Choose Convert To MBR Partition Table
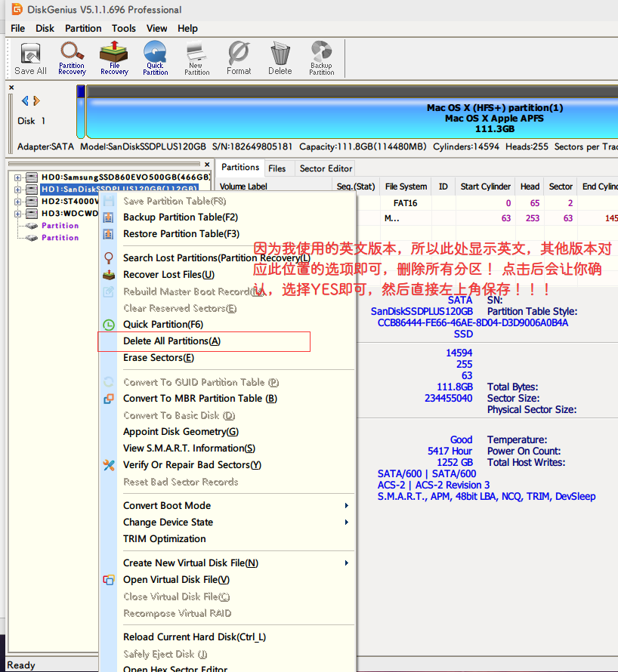The image size is (618, 672). 200,399
